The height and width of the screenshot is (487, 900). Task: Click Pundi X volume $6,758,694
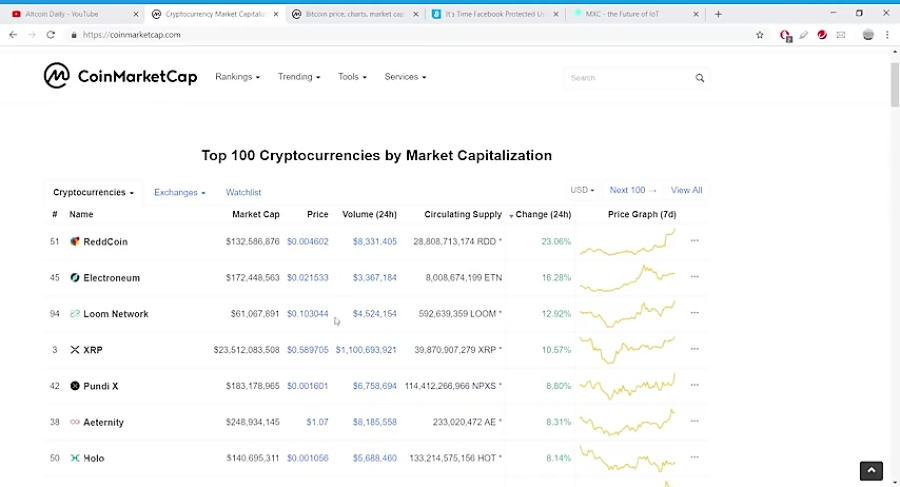click(x=374, y=386)
